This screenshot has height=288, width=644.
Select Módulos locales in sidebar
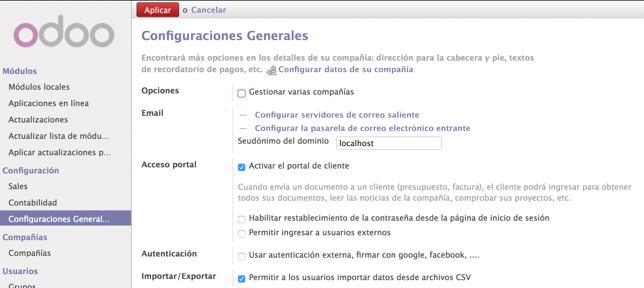39,87
